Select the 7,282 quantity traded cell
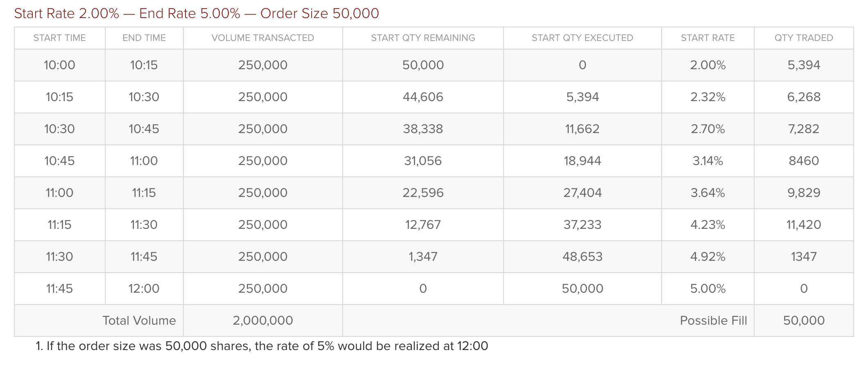This screenshot has width=868, height=366. pyautogui.click(x=804, y=129)
